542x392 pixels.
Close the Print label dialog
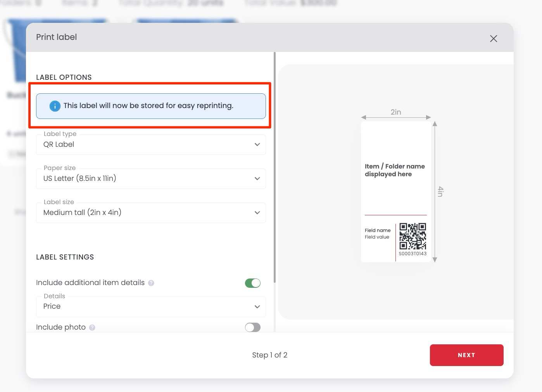[493, 39]
